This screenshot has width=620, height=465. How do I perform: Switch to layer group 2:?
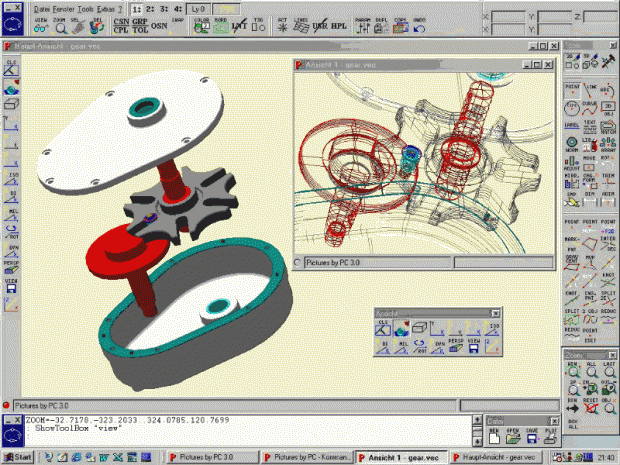tap(150, 9)
